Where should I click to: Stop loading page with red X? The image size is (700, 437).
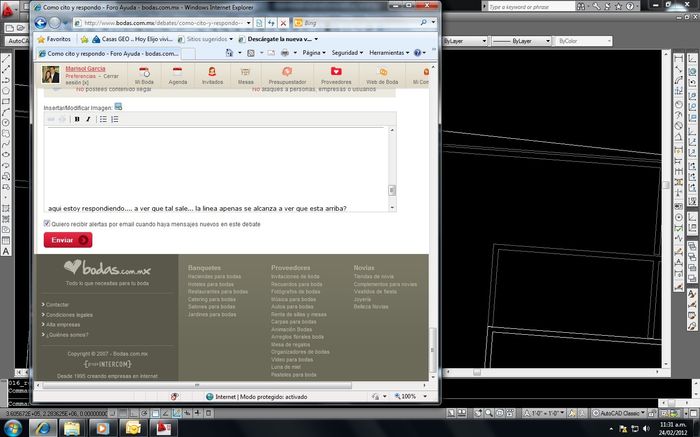[283, 23]
